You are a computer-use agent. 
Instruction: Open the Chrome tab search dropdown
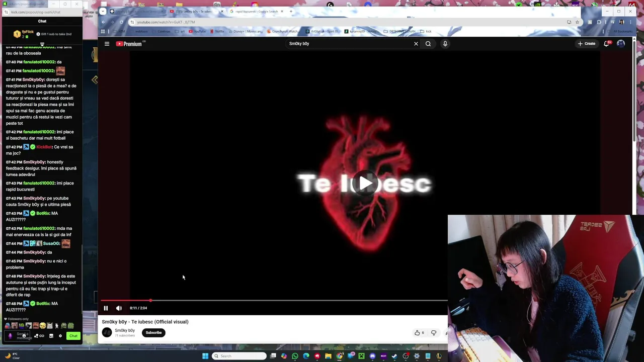click(x=103, y=11)
